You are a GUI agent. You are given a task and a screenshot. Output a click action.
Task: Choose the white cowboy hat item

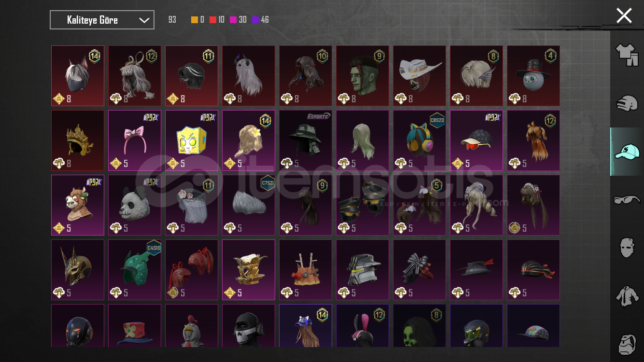pyautogui.click(x=420, y=76)
